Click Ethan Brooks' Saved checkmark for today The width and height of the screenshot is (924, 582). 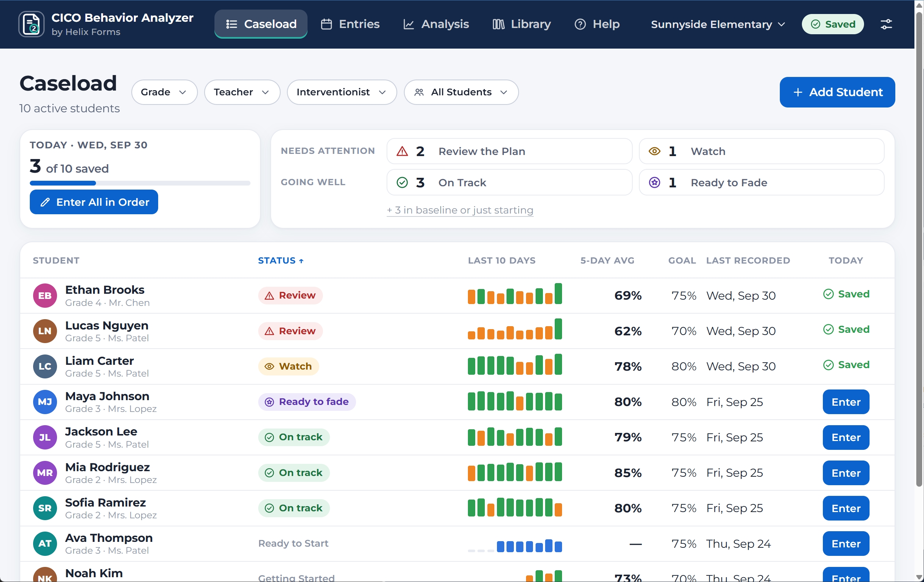click(x=846, y=294)
